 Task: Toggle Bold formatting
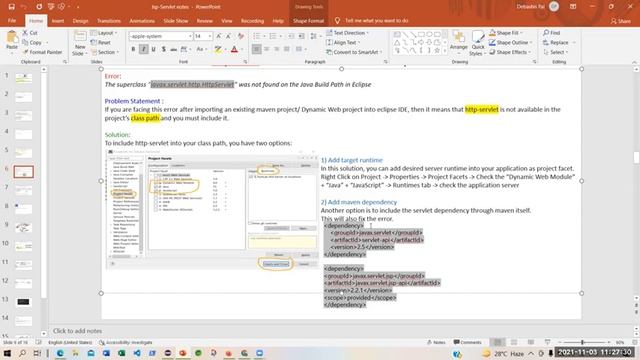coord(133,49)
